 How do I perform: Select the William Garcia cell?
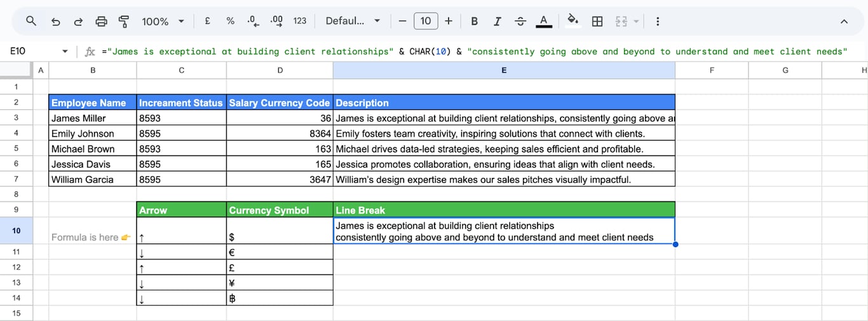[93, 179]
